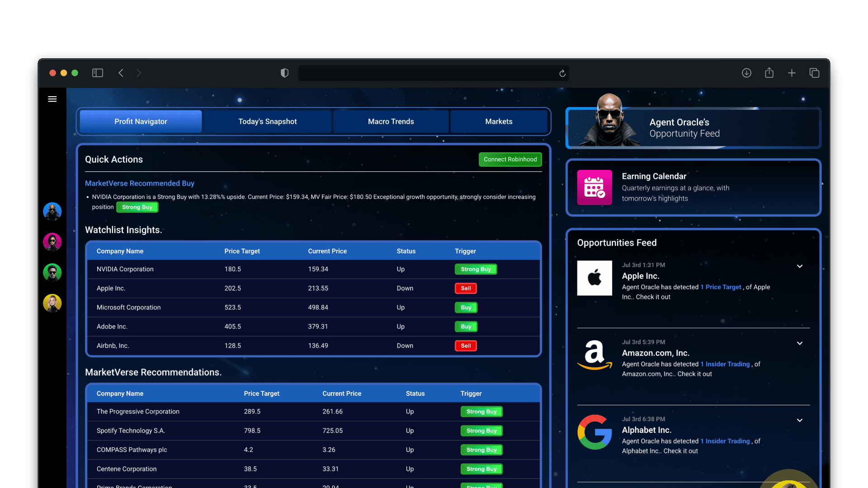Viewport: 868px width, 488px height.
Task: Expand the Alphabet Inc. opportunity chevron
Action: point(800,420)
